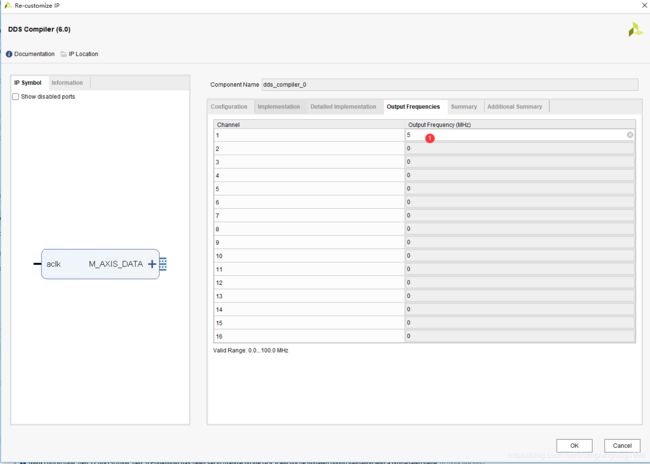Enable Show disabled ports checkbox

[x=16, y=97]
